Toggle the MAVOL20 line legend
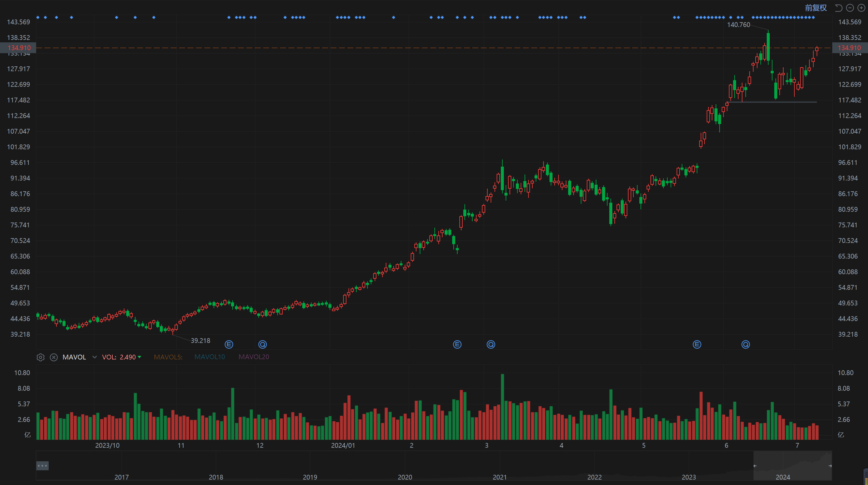The height and width of the screenshot is (485, 868). [254, 357]
